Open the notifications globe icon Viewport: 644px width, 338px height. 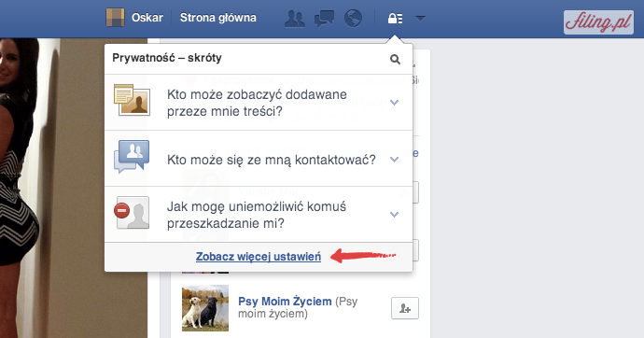[x=353, y=19]
